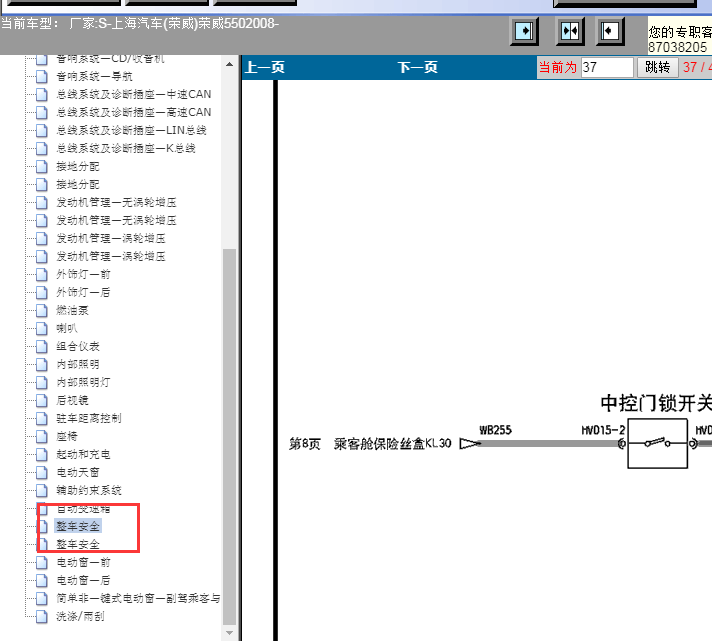Image resolution: width=712 pixels, height=641 pixels.
Task: Click the switch symbol under 中控门锁开关
Action: (658, 444)
